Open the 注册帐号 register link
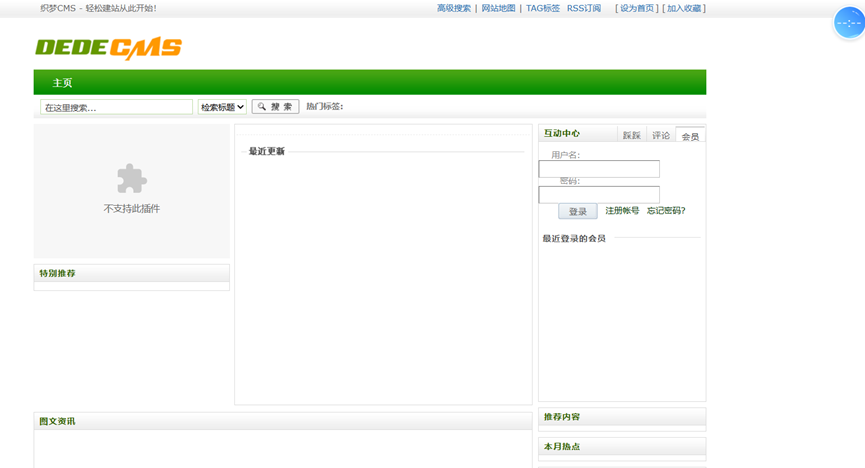Screen dimensions: 865x468 click(622, 211)
